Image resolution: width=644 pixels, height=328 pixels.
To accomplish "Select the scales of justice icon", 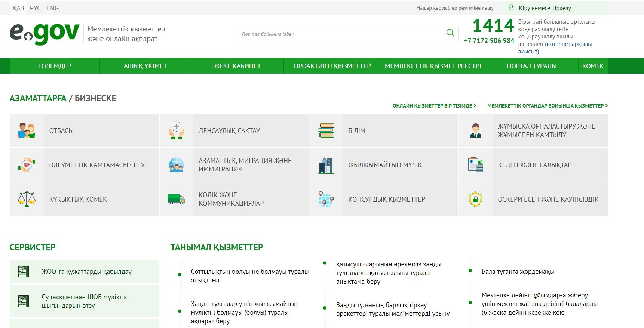I will (27, 199).
